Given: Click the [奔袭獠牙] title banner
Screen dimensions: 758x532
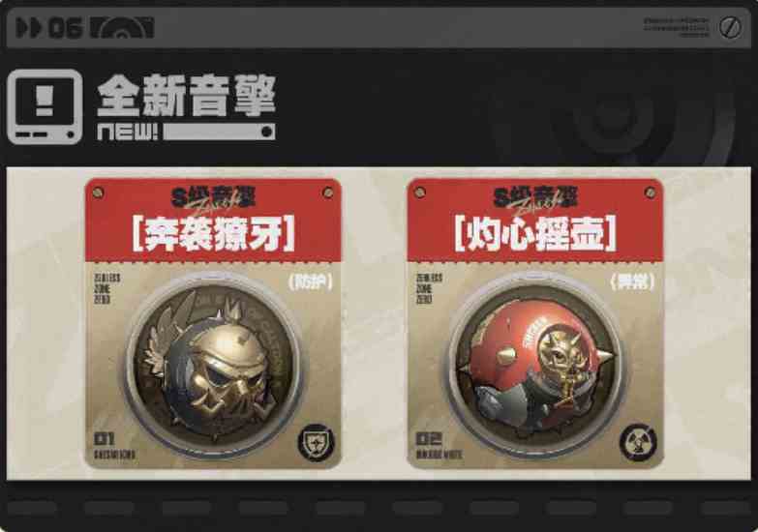Looking at the screenshot, I should click(213, 234).
